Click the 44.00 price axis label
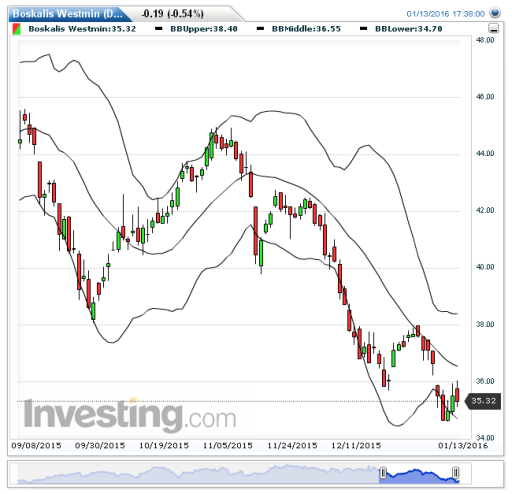Screen dimensions: 512x494 coord(485,153)
